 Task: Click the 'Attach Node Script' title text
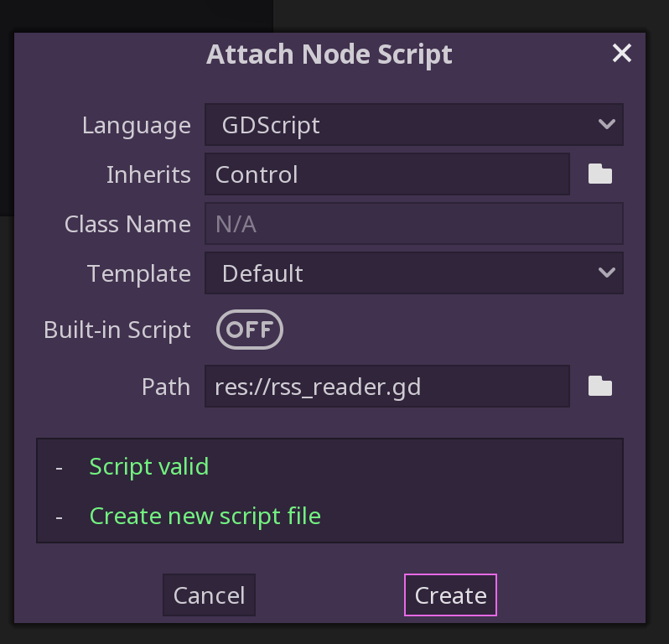click(x=329, y=55)
